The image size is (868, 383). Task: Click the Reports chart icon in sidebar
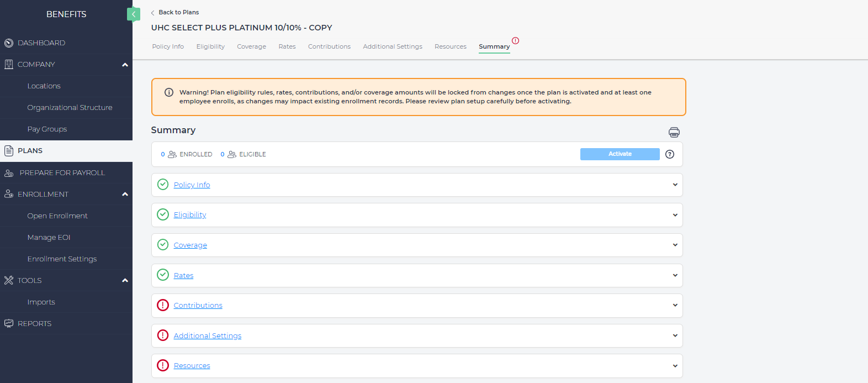(x=9, y=324)
